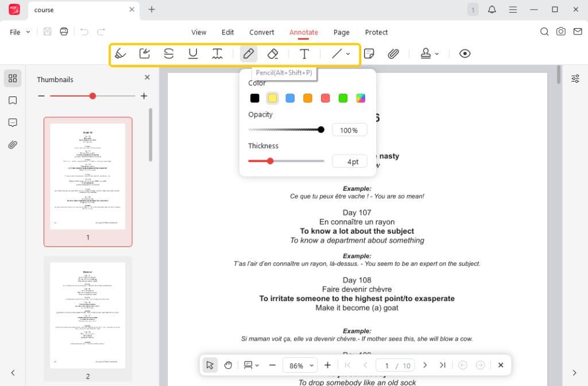The height and width of the screenshot is (386, 588).
Task: Click the Thickness slider handle
Action: [270, 161]
